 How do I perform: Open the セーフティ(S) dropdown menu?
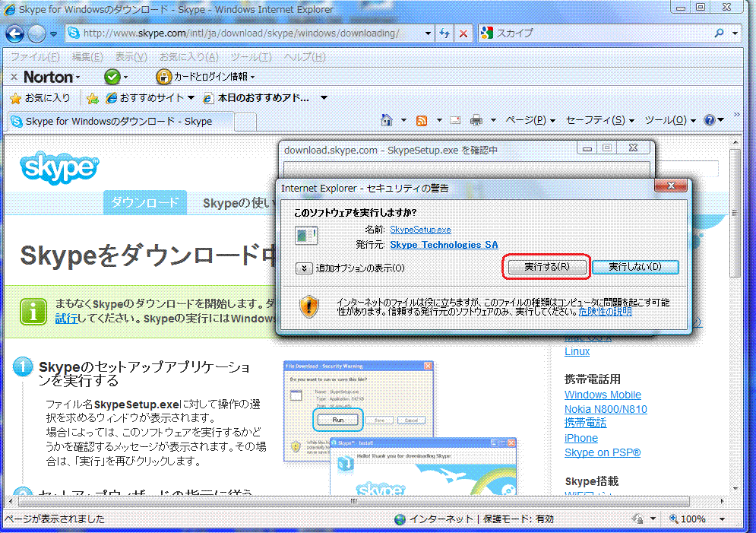(x=599, y=120)
